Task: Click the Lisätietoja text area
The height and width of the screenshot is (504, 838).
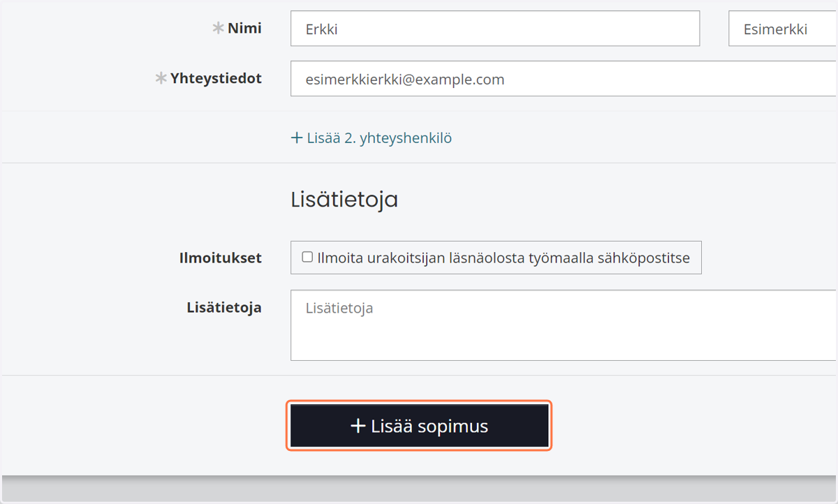Action: point(564,325)
